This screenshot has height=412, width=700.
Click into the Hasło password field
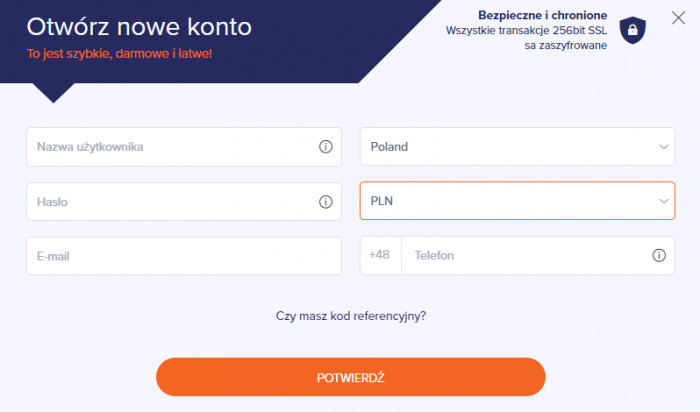[170, 202]
